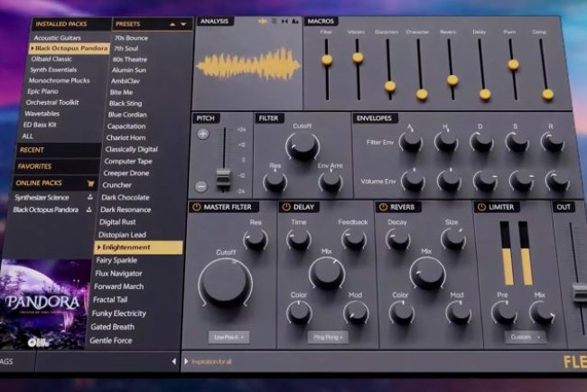Select the Synth Essentials pack

click(x=56, y=70)
